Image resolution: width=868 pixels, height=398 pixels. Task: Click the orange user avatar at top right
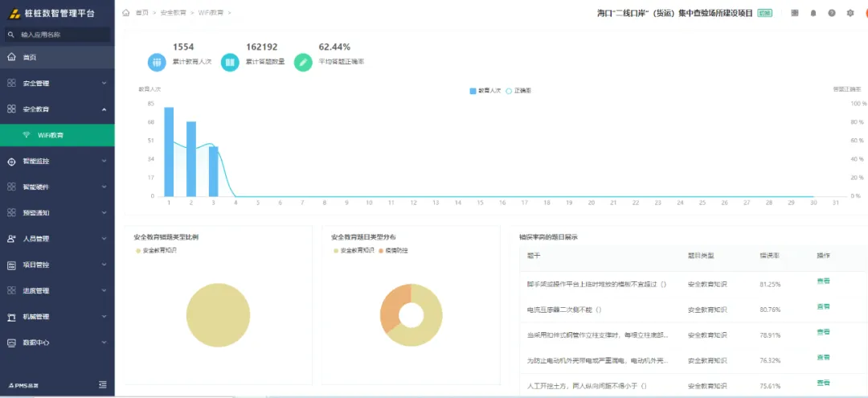pos(866,13)
